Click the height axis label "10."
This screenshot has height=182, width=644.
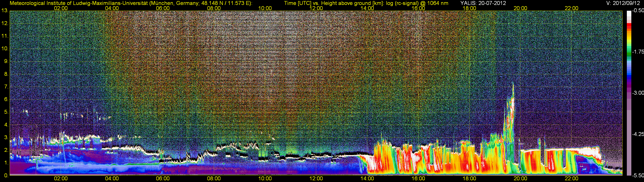[5, 49]
